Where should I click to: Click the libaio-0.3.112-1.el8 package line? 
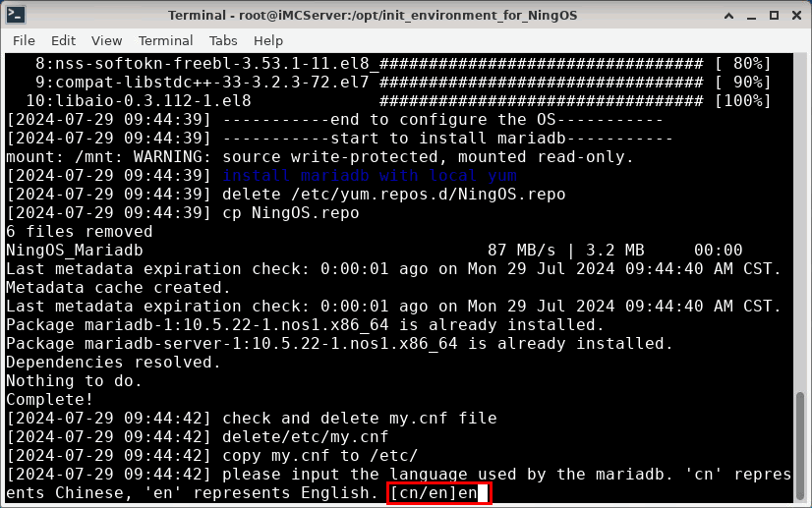[398, 101]
